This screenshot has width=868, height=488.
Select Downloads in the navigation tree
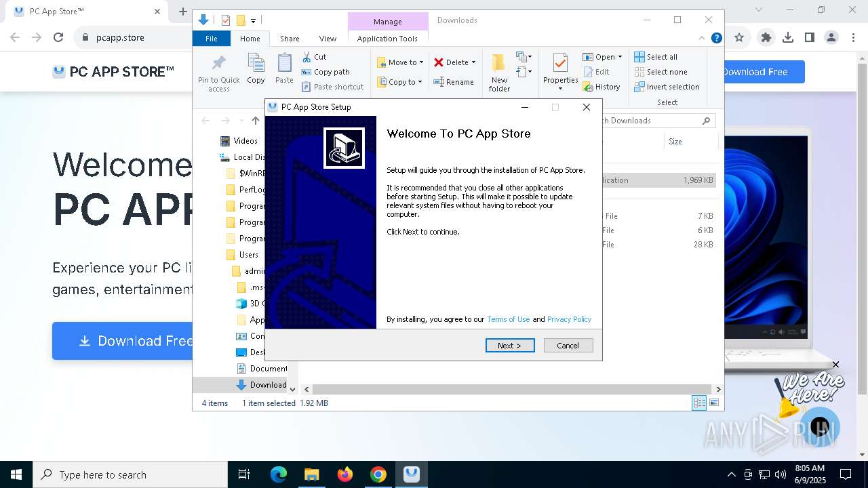262,385
